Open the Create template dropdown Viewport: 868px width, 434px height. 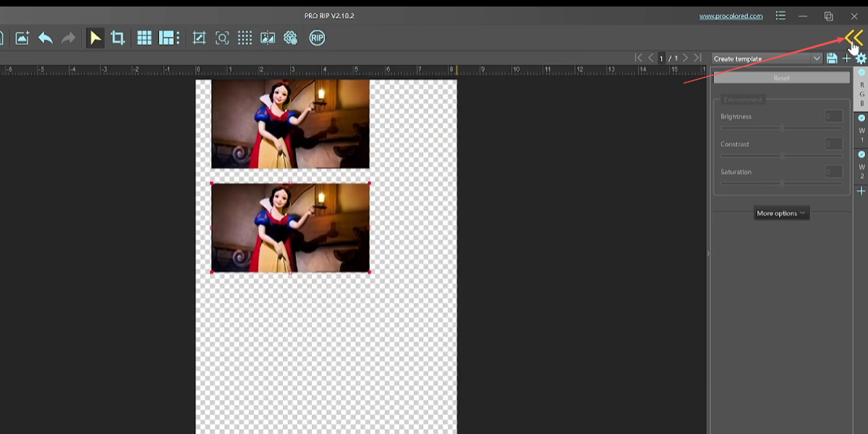pyautogui.click(x=767, y=59)
